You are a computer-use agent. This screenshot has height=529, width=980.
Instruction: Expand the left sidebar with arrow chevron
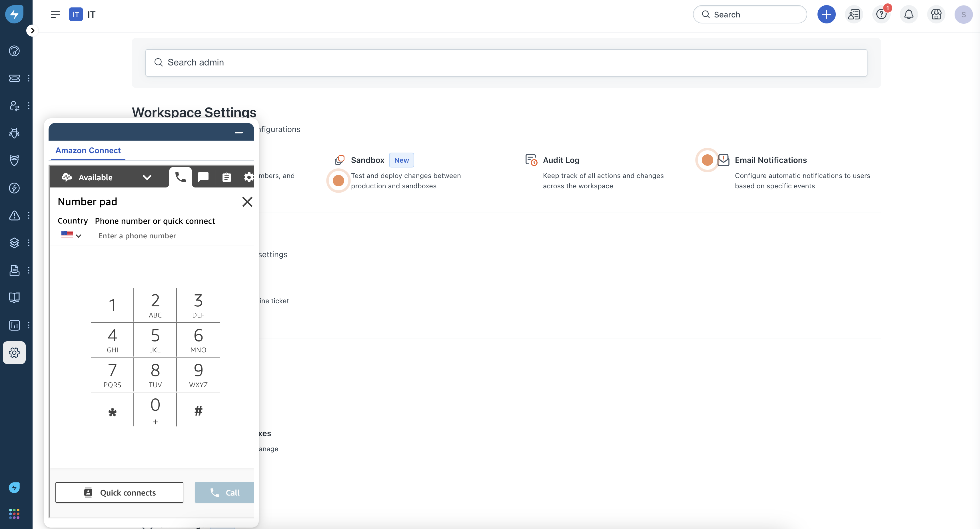pos(32,31)
